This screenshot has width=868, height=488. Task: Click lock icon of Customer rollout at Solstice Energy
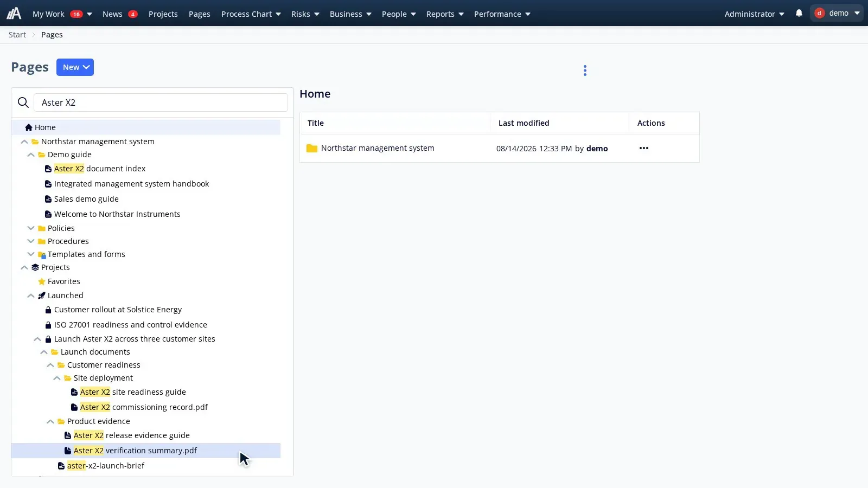(x=48, y=310)
